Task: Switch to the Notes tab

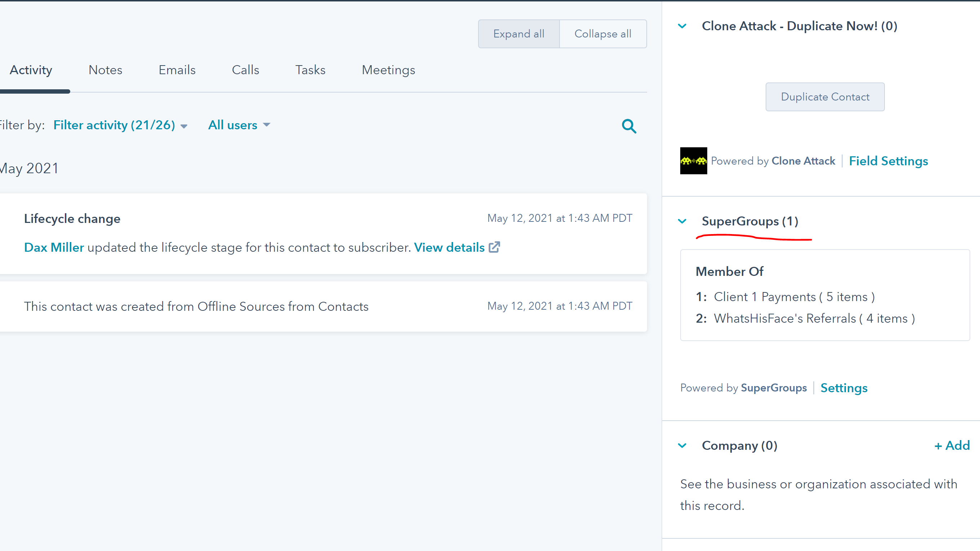Action: tap(105, 70)
